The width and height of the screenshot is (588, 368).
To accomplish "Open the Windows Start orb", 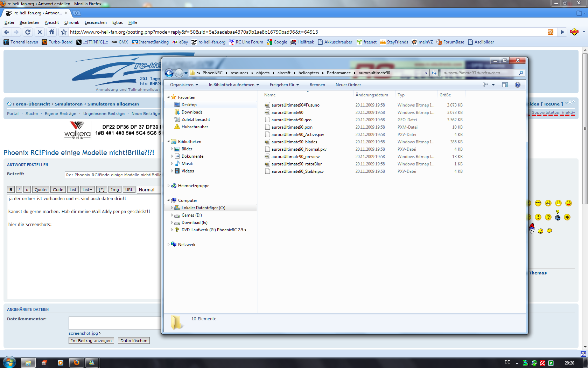I will click(9, 362).
